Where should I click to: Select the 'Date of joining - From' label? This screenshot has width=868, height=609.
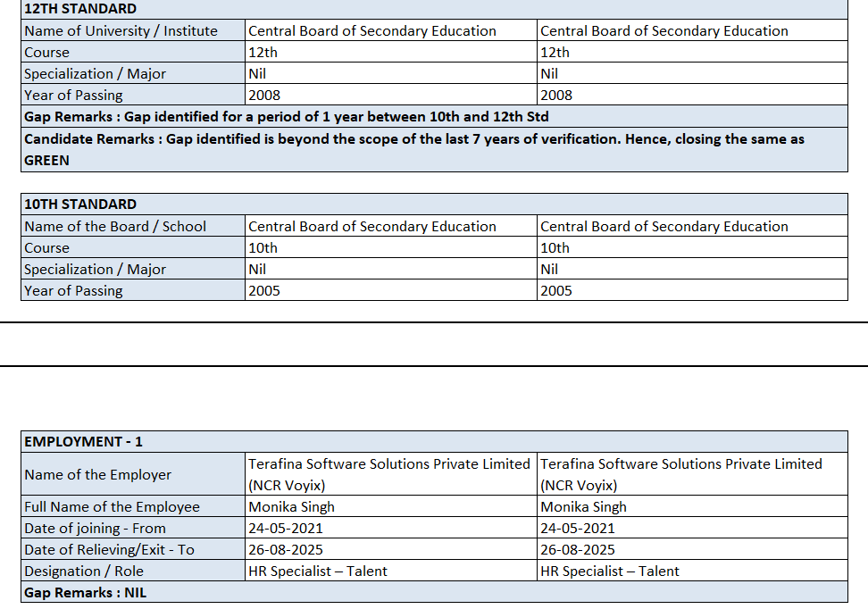pyautogui.click(x=95, y=528)
